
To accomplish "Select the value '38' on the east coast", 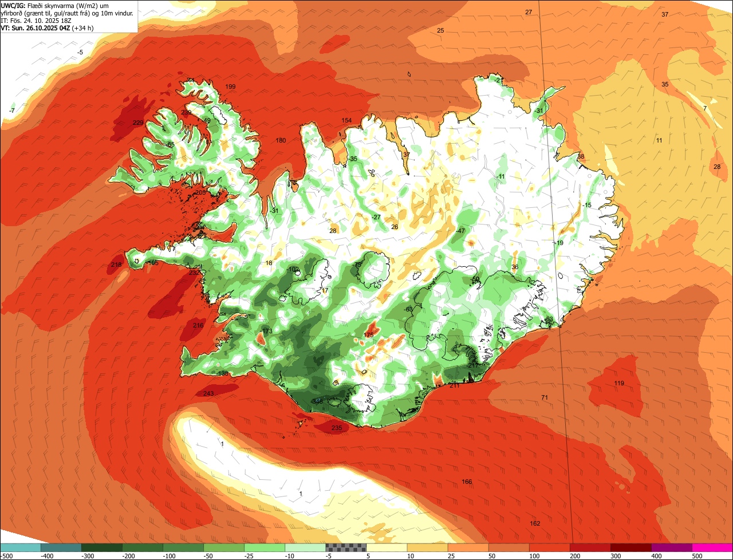I will [x=581, y=156].
